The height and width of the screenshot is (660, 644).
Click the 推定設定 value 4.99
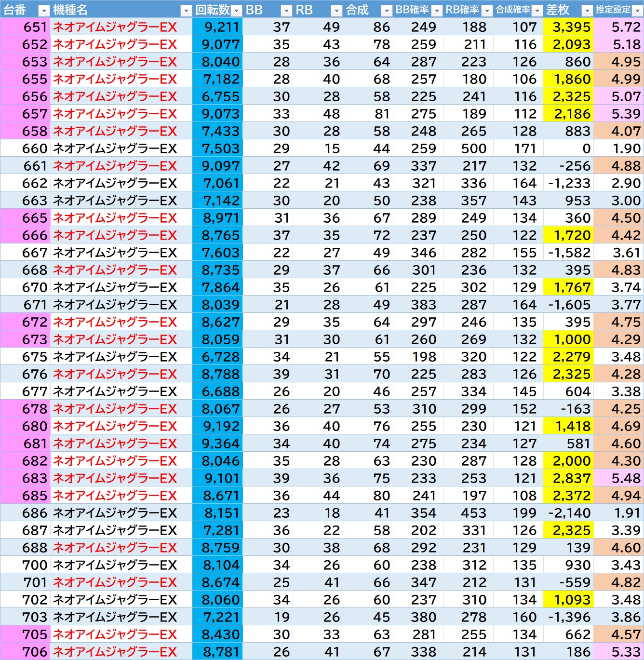(x=618, y=79)
